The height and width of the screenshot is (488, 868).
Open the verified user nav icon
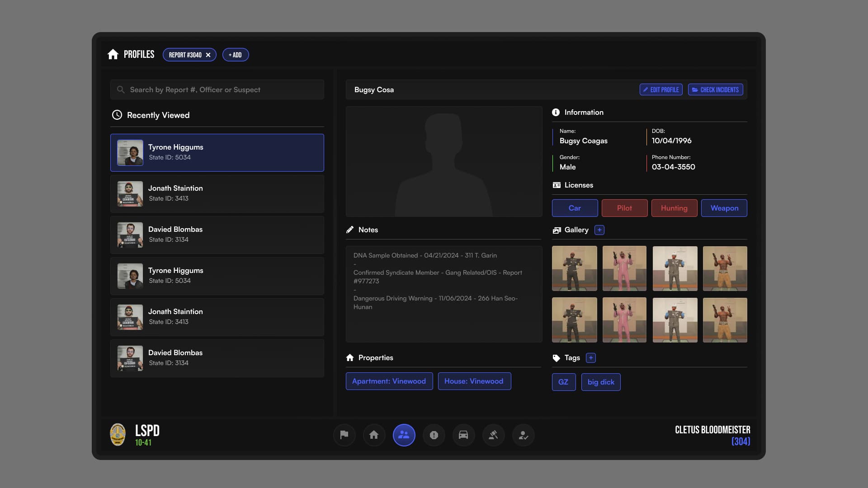[x=523, y=435]
